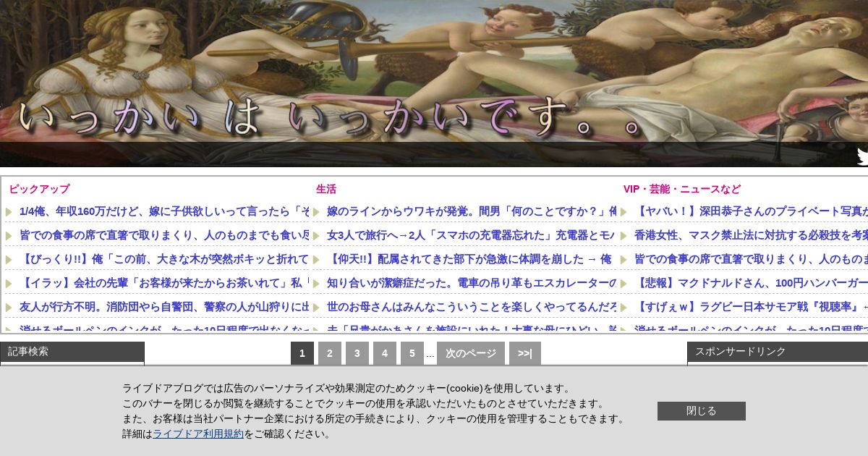
Task: Open article '知り合いが潔癖症だった'
Action: pyautogui.click(x=472, y=283)
